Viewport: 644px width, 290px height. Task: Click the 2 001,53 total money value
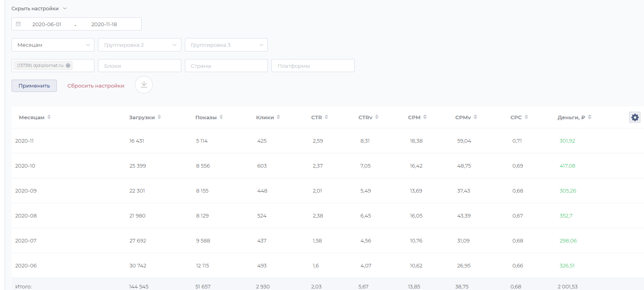click(567, 287)
